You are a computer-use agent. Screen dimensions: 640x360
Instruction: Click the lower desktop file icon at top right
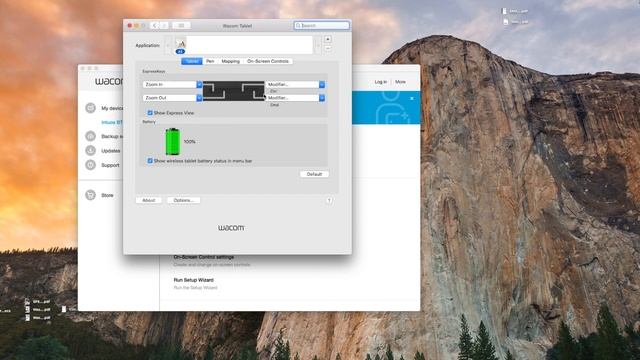click(x=506, y=22)
